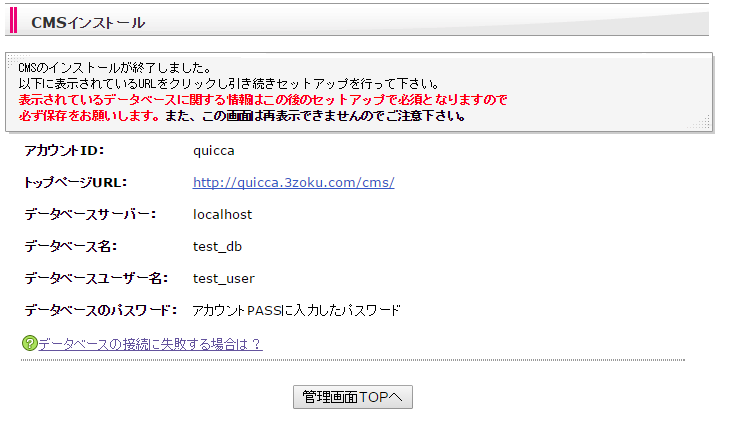Click the アカウントID label

pyautogui.click(x=63, y=150)
